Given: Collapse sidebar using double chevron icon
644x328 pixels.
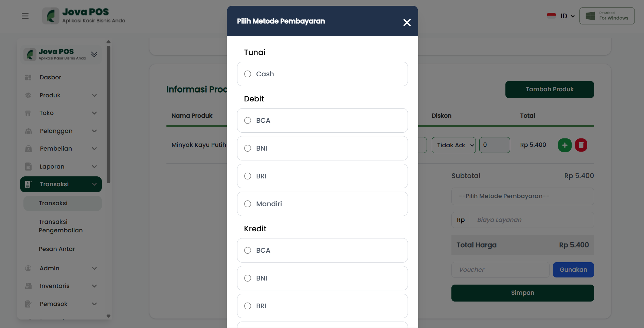Looking at the screenshot, I should coord(94,54).
